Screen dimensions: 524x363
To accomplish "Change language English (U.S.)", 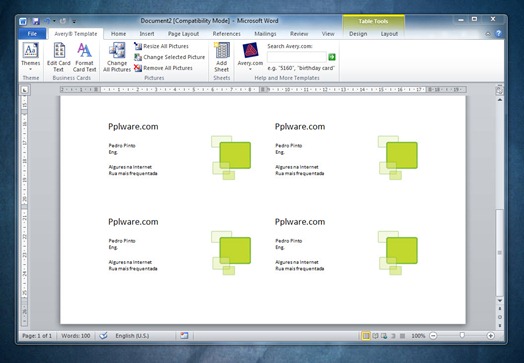I will [132, 336].
